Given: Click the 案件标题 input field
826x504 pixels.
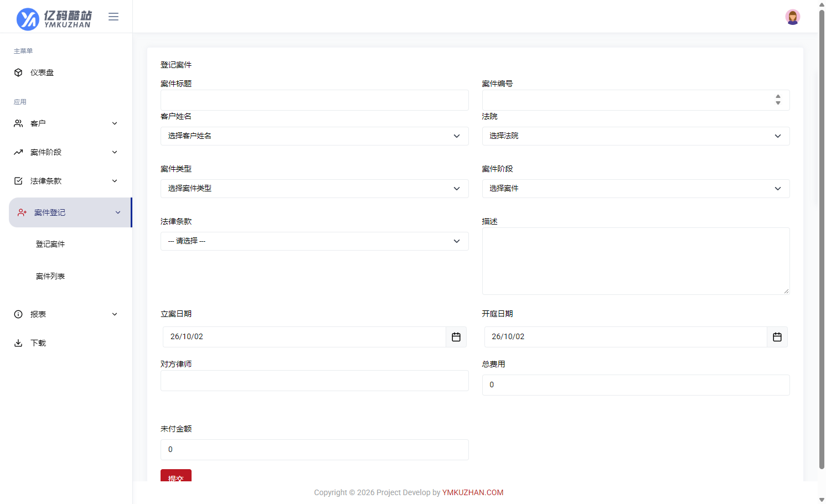Looking at the screenshot, I should (x=314, y=100).
